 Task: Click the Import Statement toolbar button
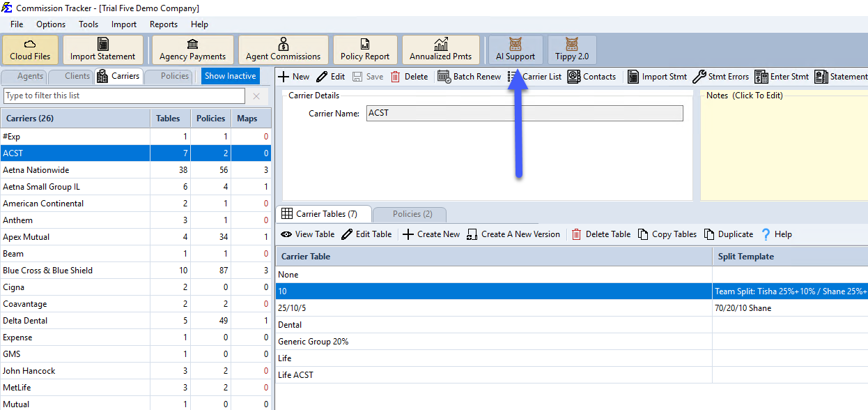[x=103, y=50]
